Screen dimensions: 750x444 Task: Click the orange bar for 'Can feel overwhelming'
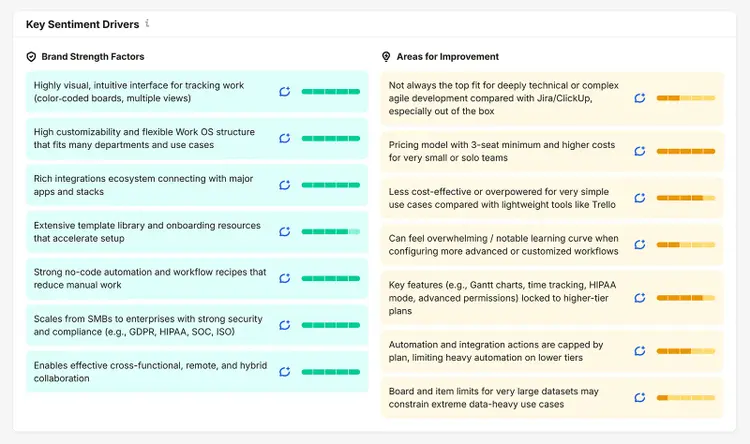point(686,244)
